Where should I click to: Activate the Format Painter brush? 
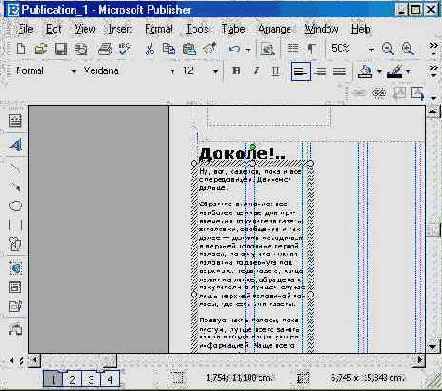[x=210, y=49]
